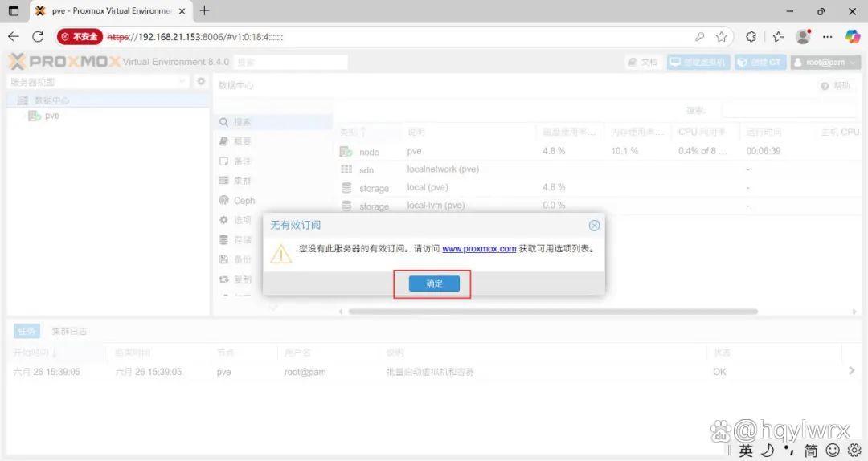
Task: Select the sdn grid icon row
Action: (346, 169)
